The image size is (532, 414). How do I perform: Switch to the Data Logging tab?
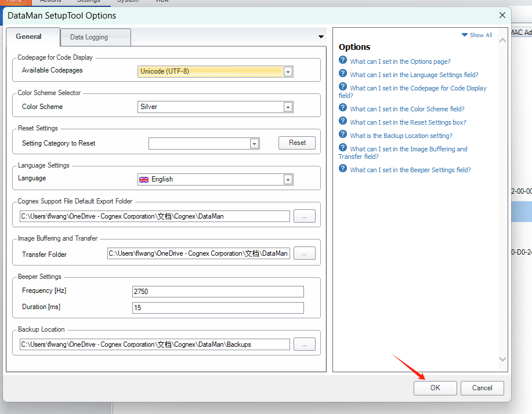click(x=95, y=37)
